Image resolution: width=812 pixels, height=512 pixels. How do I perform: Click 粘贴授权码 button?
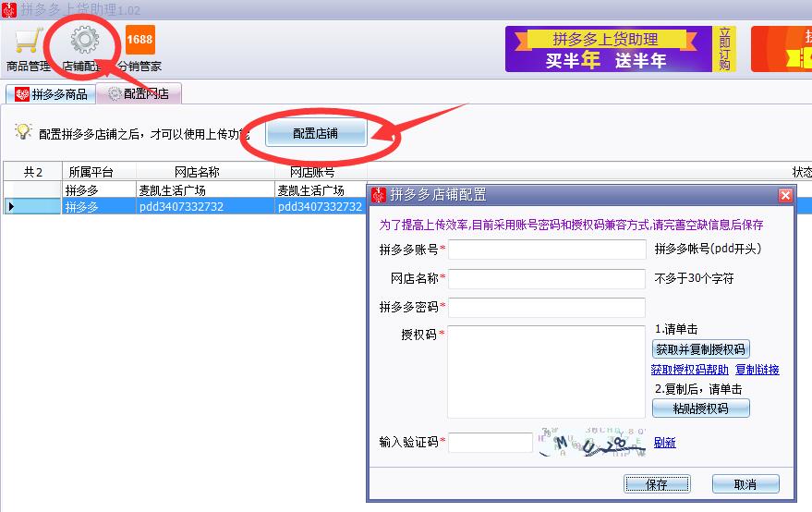coord(700,408)
